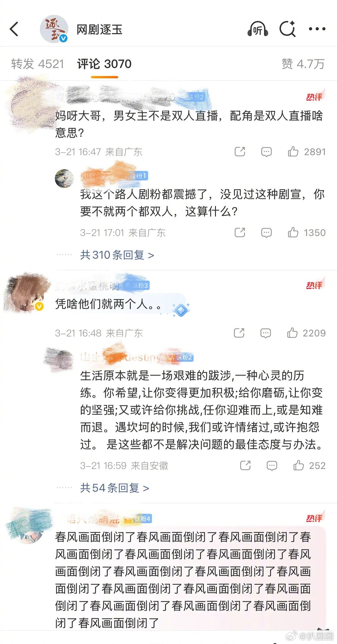Tap the blue diamond badge after 凭啥他们就两个人
The width and height of the screenshot is (337, 644).
pos(181,310)
